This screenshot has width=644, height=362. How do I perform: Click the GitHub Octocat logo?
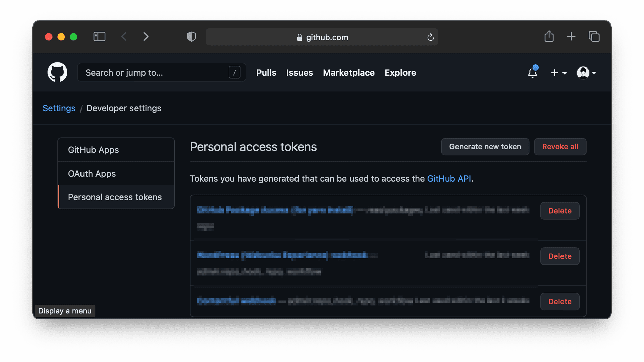click(x=57, y=72)
